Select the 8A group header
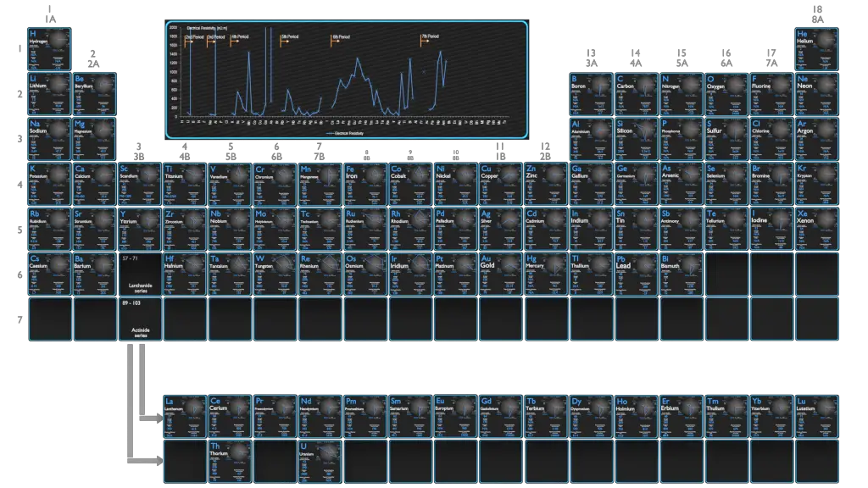 pyautogui.click(x=818, y=15)
